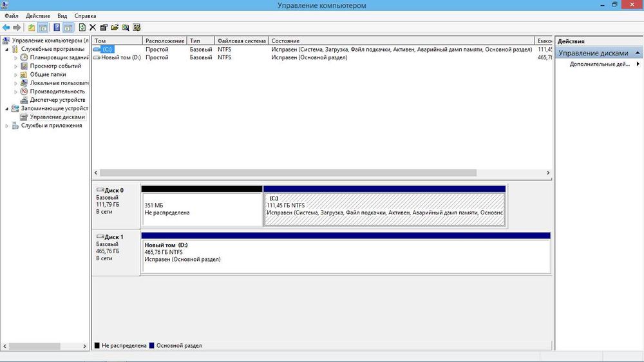Open the Вид menu
This screenshot has width=644, height=362.
pyautogui.click(x=62, y=15)
